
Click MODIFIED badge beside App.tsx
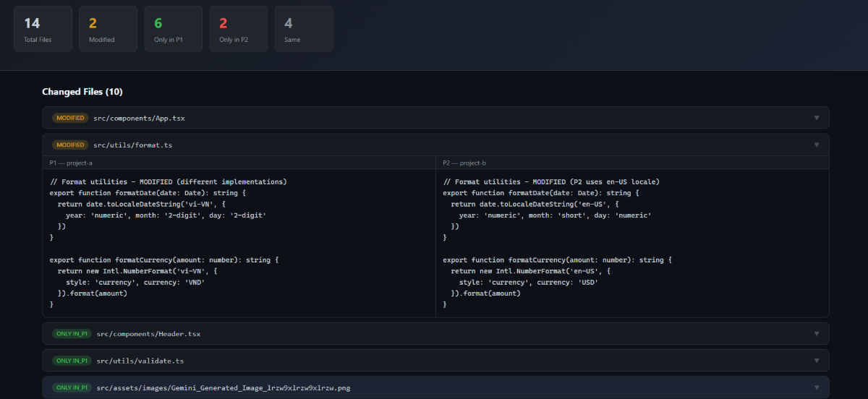(x=70, y=118)
